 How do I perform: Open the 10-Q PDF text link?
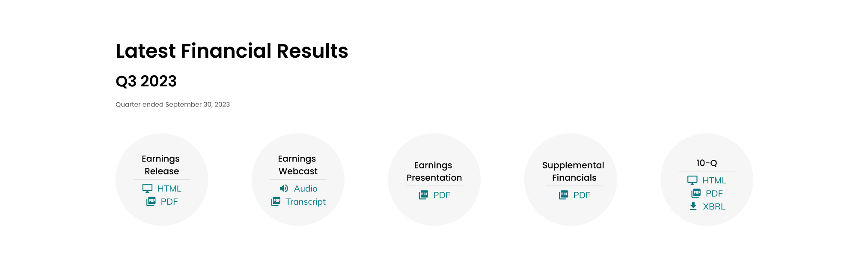coord(714,194)
